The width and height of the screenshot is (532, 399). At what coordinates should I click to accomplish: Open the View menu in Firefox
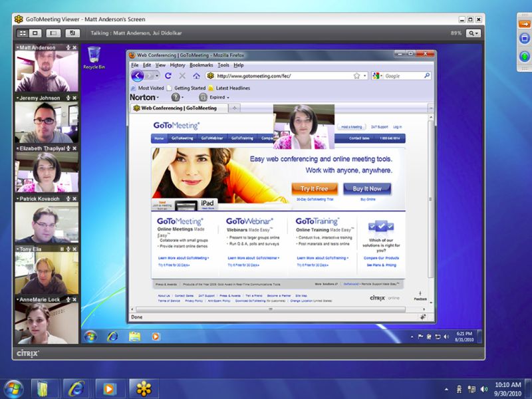[160, 65]
